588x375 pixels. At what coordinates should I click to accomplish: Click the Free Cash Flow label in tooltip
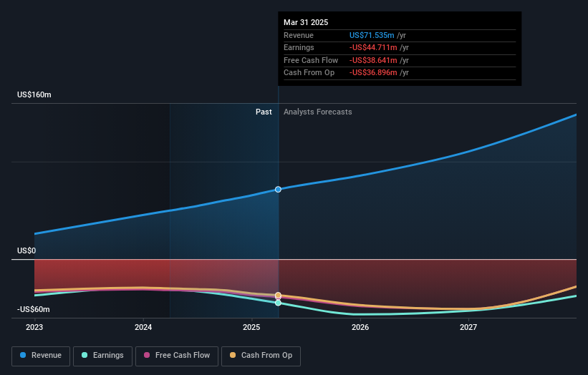311,60
